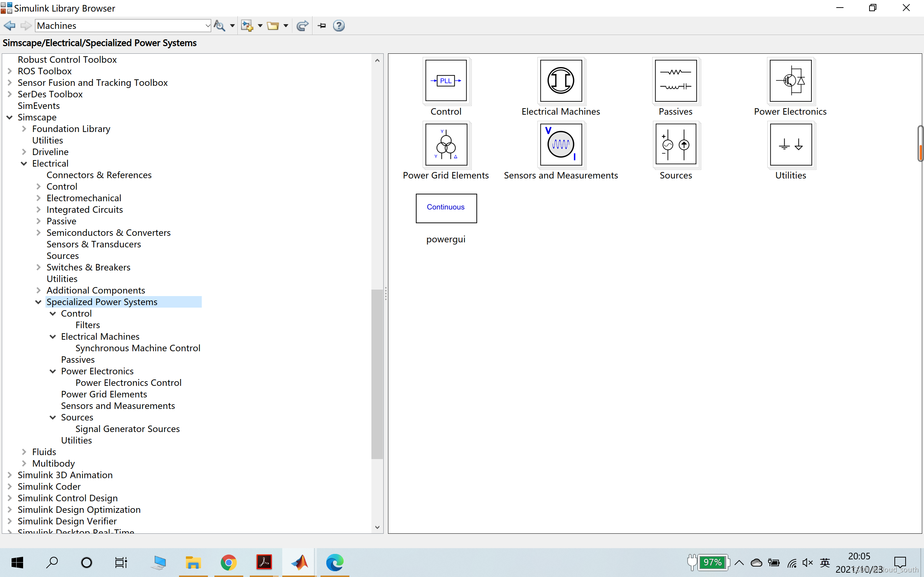Screen dimensions: 924x577
Task: Expand the Semiconductors & Converters node
Action: click(x=38, y=233)
